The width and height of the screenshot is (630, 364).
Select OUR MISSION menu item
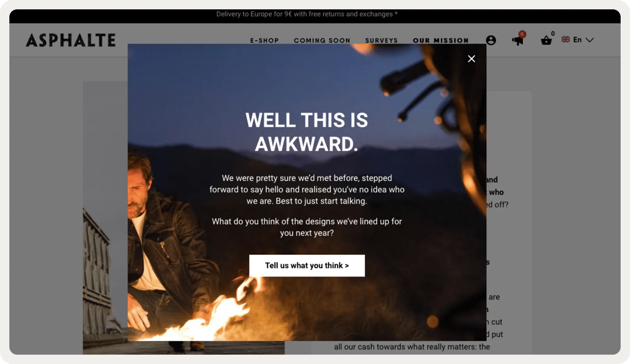(x=441, y=41)
